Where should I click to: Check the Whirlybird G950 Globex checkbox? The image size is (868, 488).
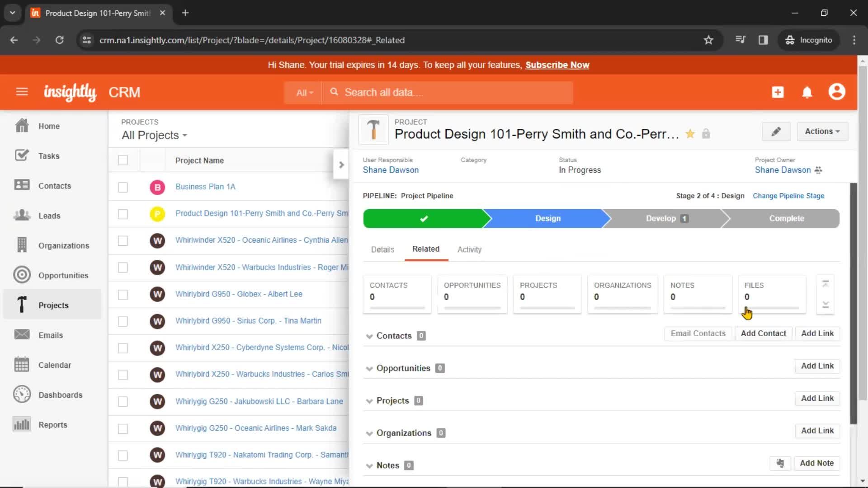tap(123, 295)
